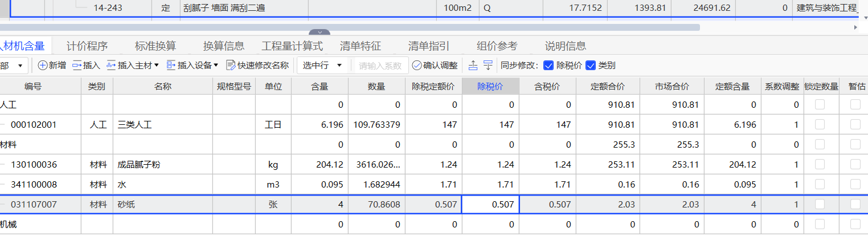Click the 插入设备 icon

171,66
